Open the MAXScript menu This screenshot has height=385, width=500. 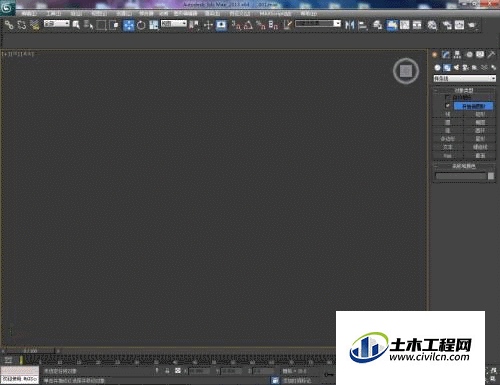coord(275,14)
